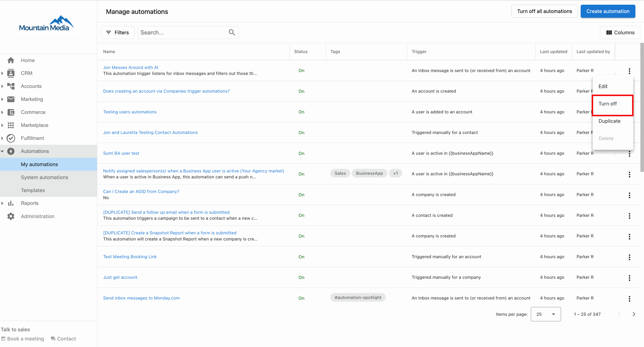Choose Duplicate in the context menu
This screenshot has width=644, height=347.
coord(612,121)
